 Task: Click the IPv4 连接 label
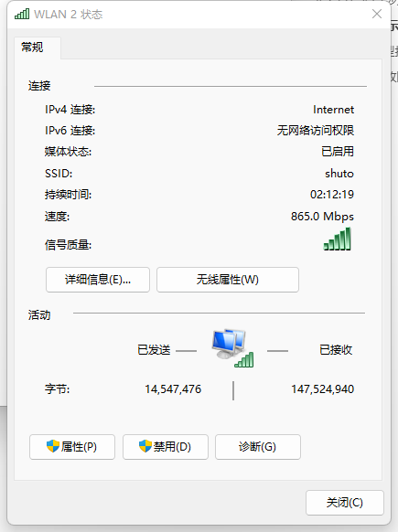70,110
